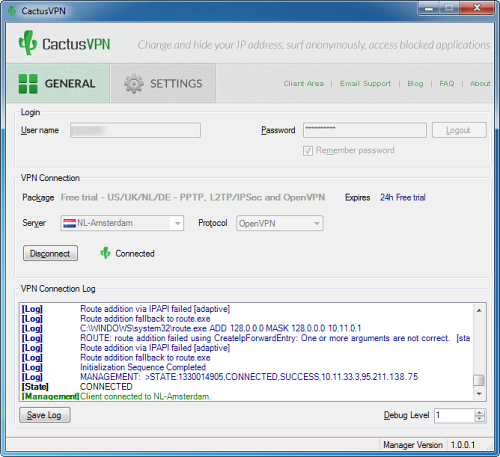
Task: Open the SETTINGS tab
Action: click(163, 83)
